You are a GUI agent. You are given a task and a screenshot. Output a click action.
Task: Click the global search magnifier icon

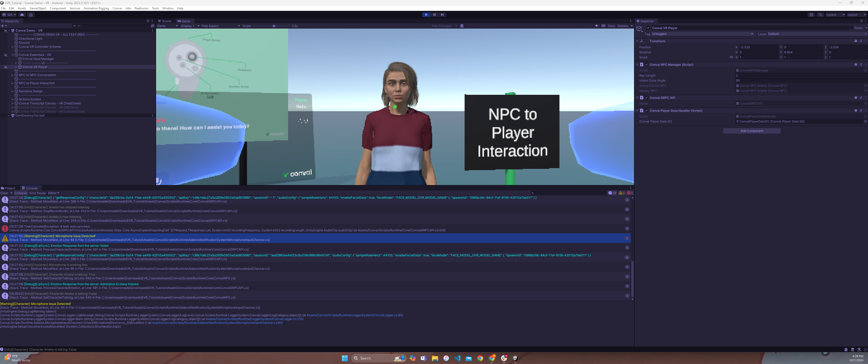820,15
